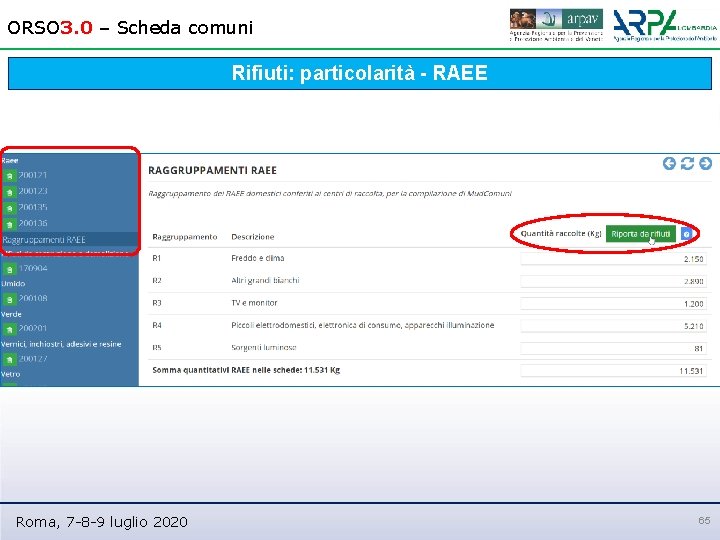Image resolution: width=720 pixels, height=540 pixels.
Task: Click the blue help icon beside Riporta da rifiuti
Action: pos(686,234)
